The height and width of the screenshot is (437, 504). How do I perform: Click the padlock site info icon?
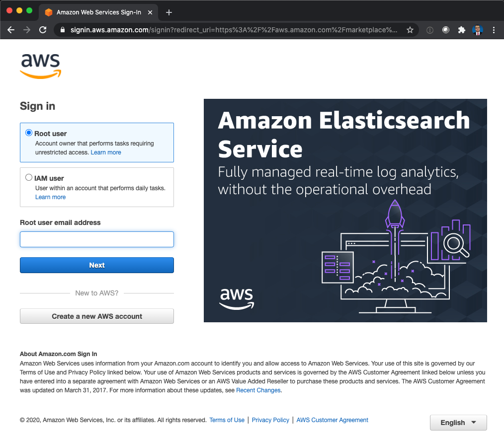[x=63, y=30]
